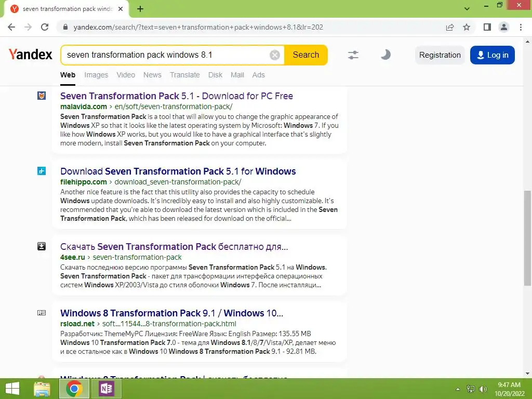Click the filehippo favicon
This screenshot has width=532, height=399.
pyautogui.click(x=42, y=171)
